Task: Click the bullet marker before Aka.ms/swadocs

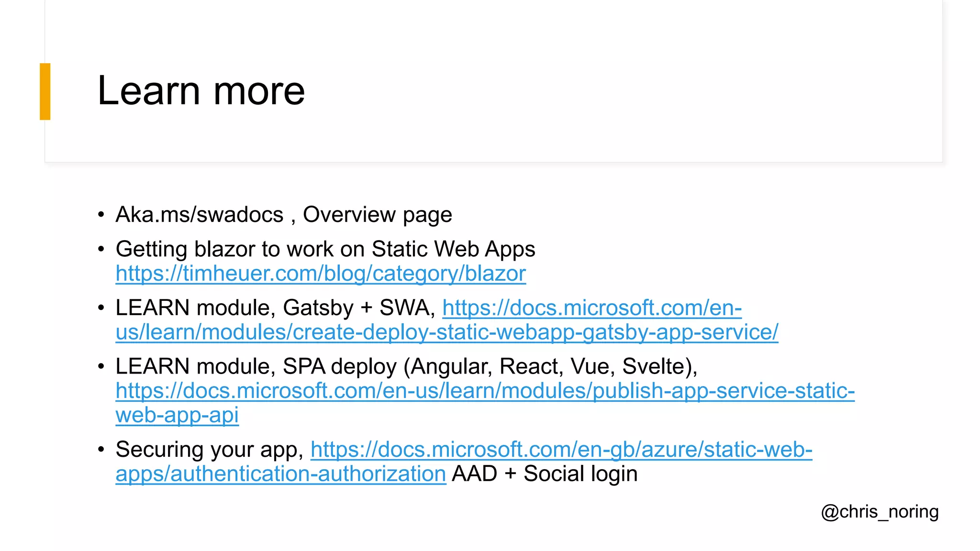Action: pos(101,214)
